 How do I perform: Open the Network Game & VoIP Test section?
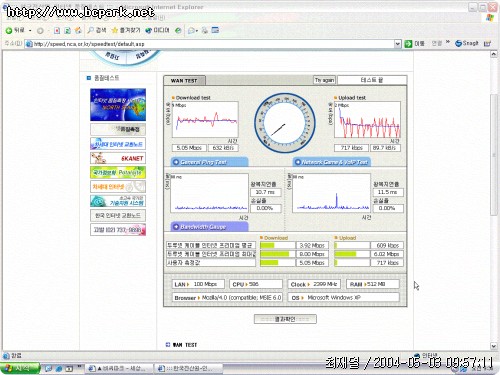[332, 162]
